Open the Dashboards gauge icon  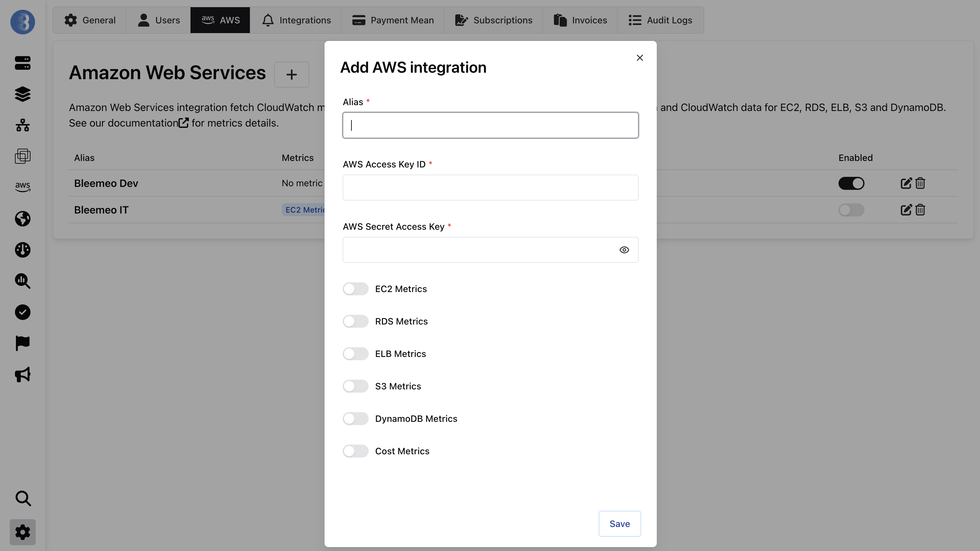point(22,250)
